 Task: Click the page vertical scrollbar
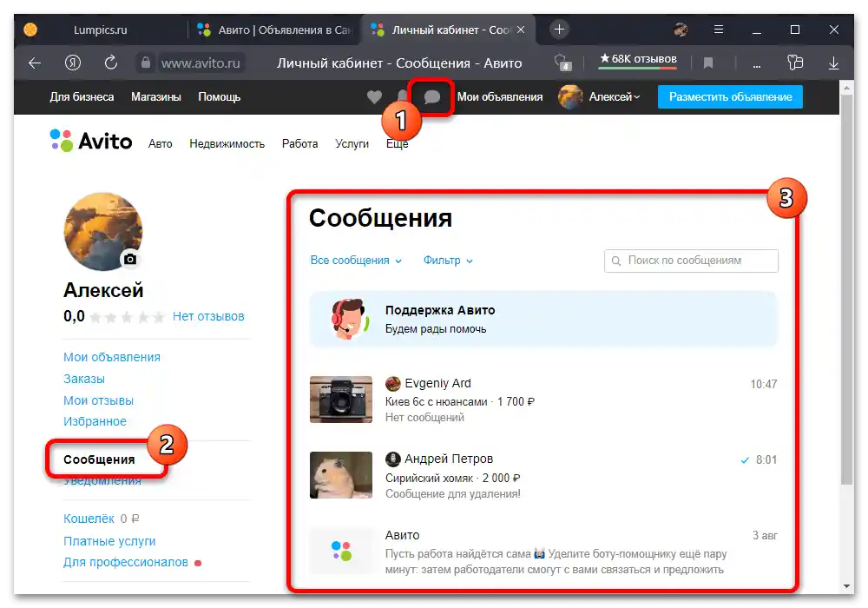(x=845, y=288)
